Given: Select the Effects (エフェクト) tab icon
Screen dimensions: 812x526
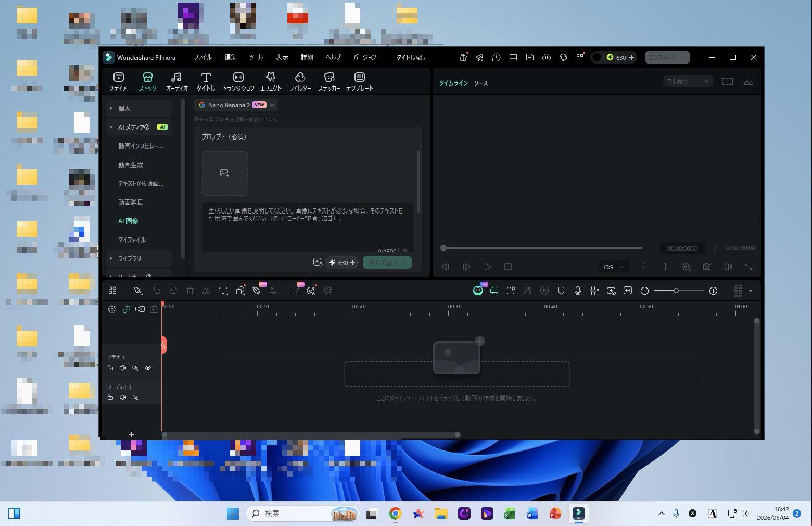Looking at the screenshot, I should pyautogui.click(x=271, y=82).
